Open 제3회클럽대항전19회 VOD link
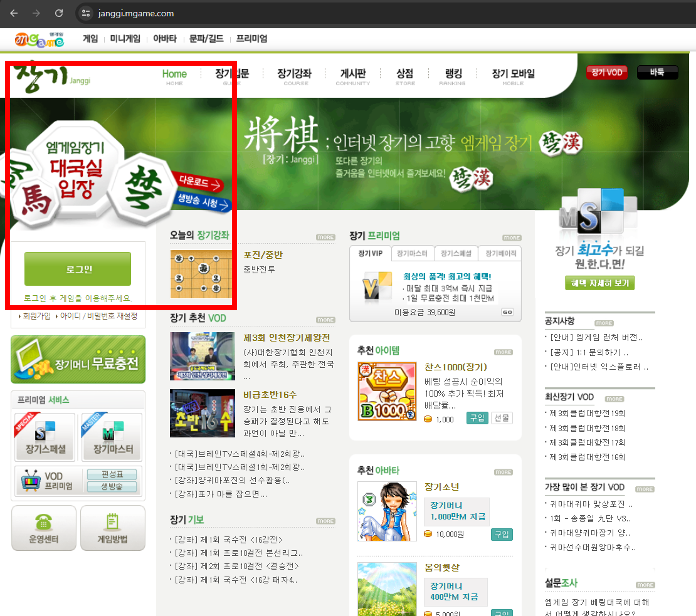696x616 pixels. pyautogui.click(x=587, y=413)
